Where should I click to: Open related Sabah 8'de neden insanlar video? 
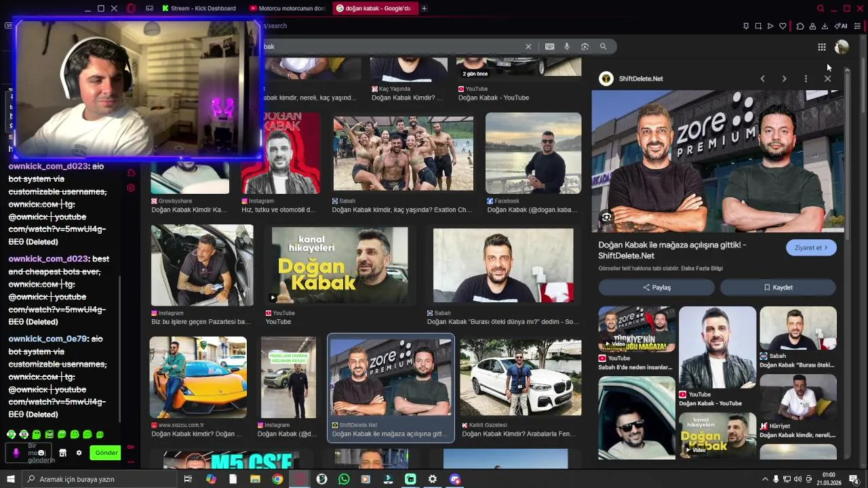[x=637, y=329]
